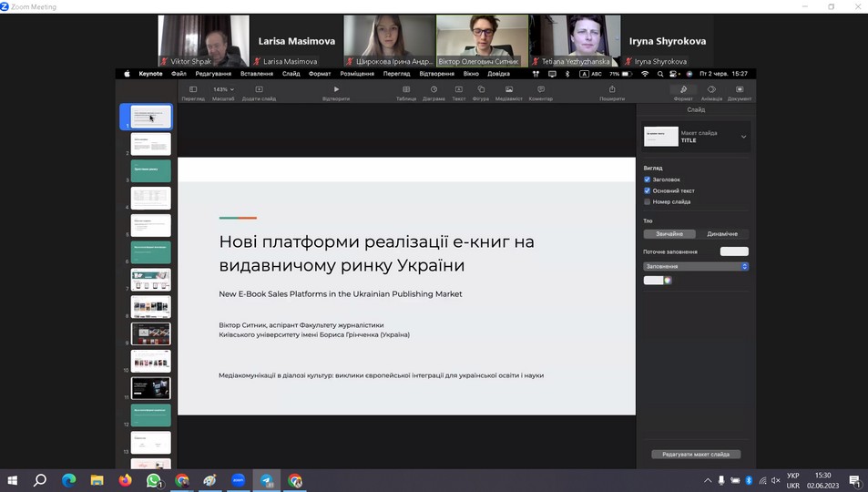Open the Анімація animation inspector

tap(711, 89)
